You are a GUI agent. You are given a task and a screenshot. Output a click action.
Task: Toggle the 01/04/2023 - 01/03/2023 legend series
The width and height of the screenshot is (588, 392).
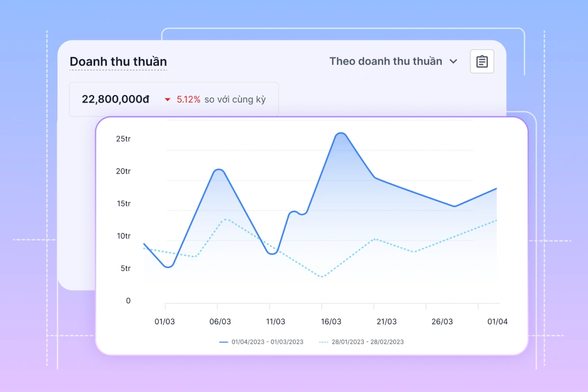(268, 342)
